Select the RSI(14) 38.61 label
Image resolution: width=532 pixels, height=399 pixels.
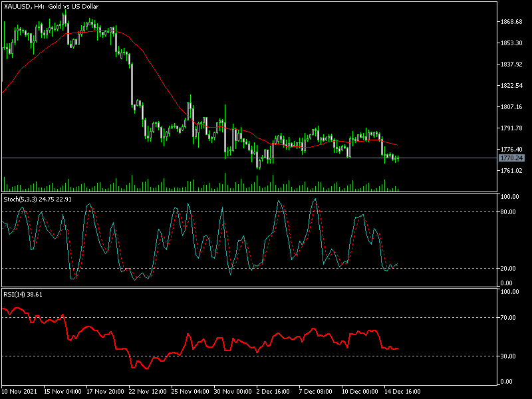(23, 295)
